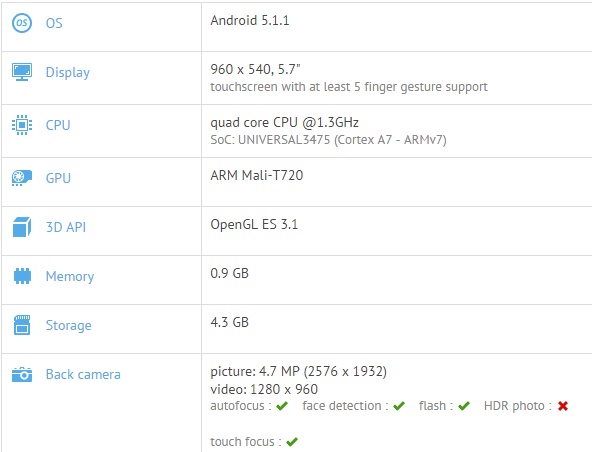The width and height of the screenshot is (592, 452).
Task: Click the flash green checkmark
Action: tap(464, 406)
